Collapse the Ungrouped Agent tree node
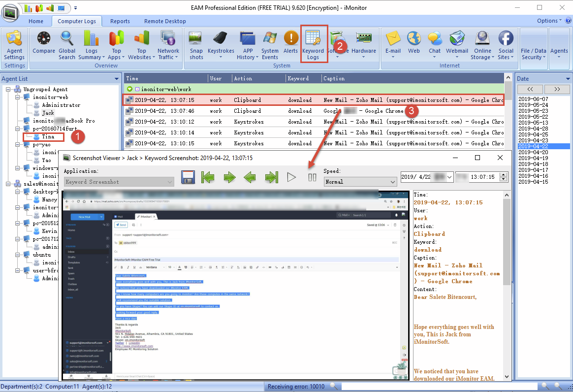Screen dimensions: 573x392 pos(8,89)
